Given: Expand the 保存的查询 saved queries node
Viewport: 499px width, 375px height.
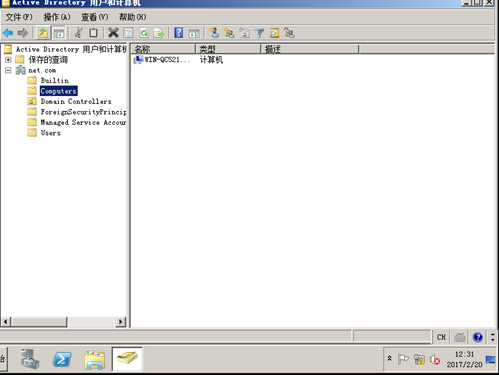Looking at the screenshot, I should pos(8,60).
